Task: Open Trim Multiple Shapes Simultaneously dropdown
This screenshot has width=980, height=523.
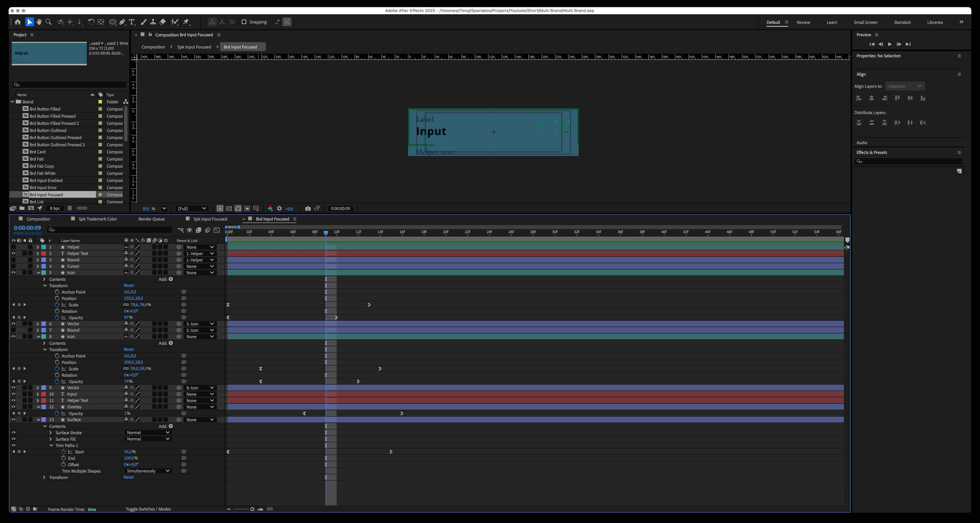Action: tap(148, 471)
